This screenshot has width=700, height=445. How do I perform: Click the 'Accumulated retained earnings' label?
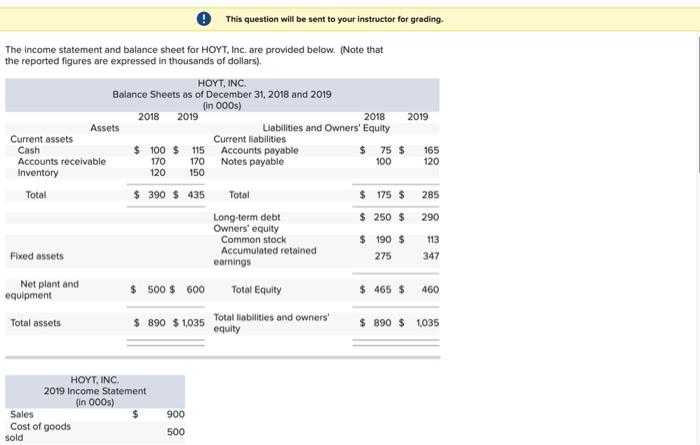(x=265, y=256)
